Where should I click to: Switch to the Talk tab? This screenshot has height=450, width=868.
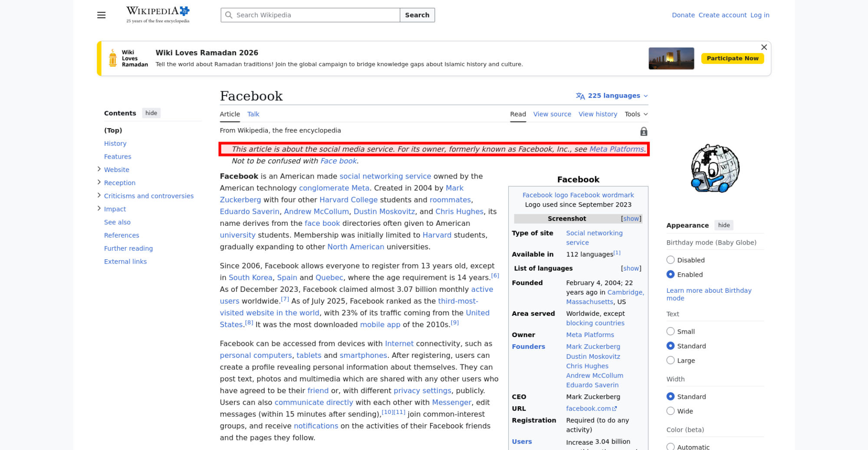coord(253,114)
